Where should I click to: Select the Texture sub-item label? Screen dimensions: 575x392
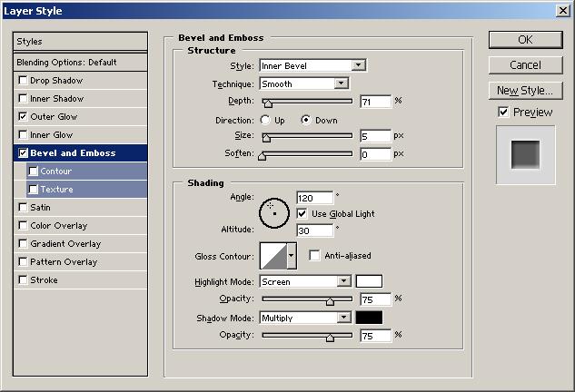[57, 190]
